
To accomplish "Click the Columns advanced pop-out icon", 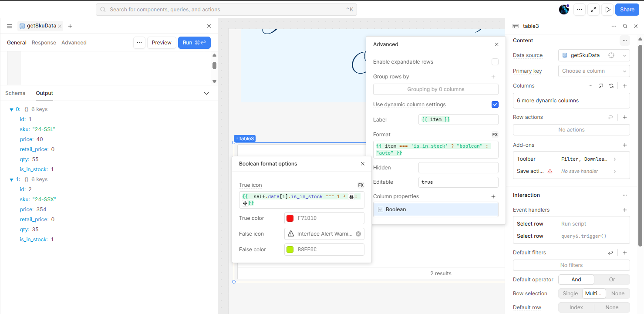I will (x=601, y=86).
